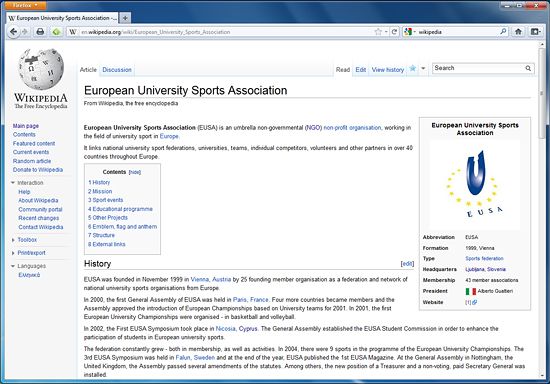Jump to 3 Sport events in Contents

105,200
